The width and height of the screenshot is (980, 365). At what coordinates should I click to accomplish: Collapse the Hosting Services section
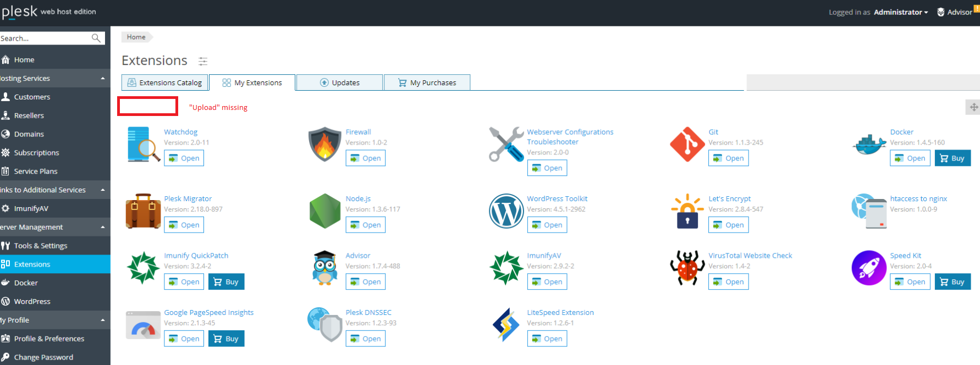tap(103, 79)
